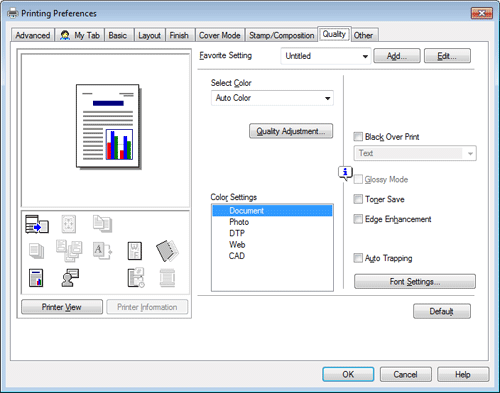Click the tilted booklet binding icon
This screenshot has width=500, height=393.
click(167, 250)
